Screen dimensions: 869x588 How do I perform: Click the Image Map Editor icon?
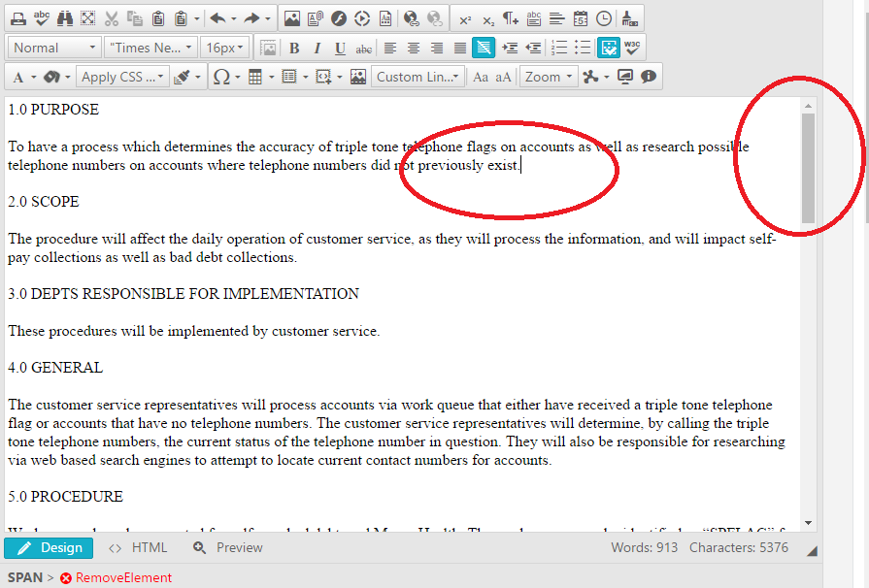[x=358, y=77]
